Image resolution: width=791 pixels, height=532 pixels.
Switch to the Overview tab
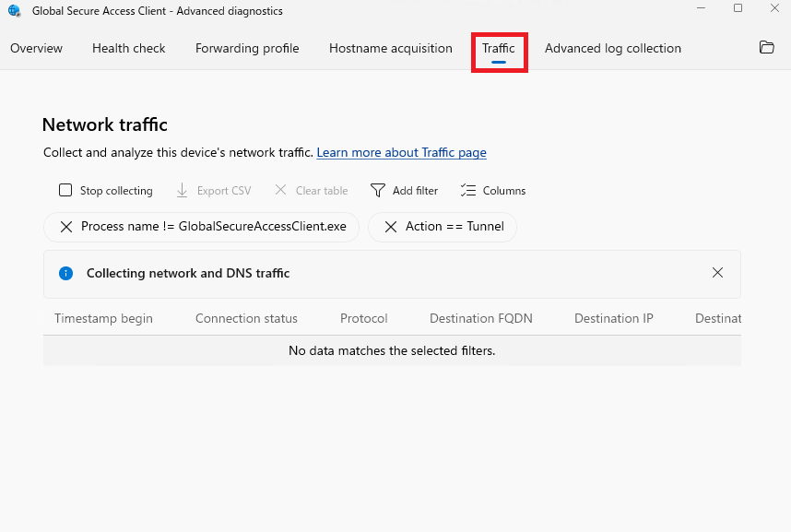(37, 49)
